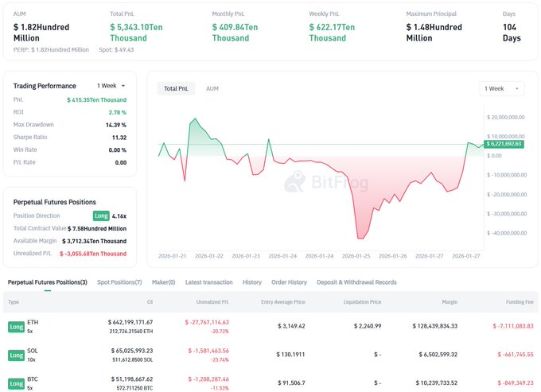Screen dimensions: 541x392
Task: Click the Long badge beside Position Direction
Action: coord(100,215)
